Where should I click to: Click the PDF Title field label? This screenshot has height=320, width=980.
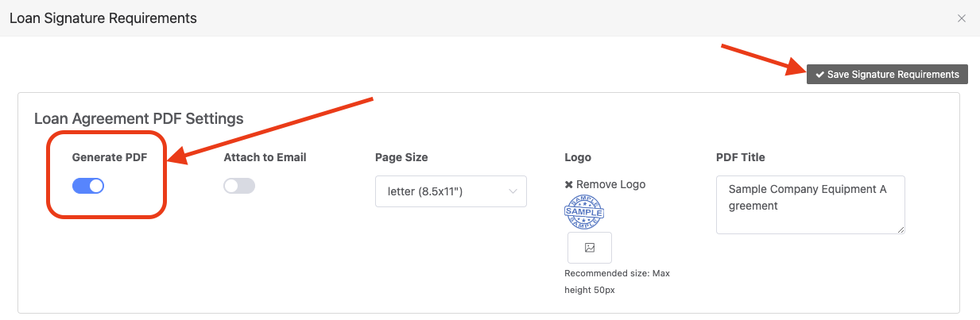741,157
